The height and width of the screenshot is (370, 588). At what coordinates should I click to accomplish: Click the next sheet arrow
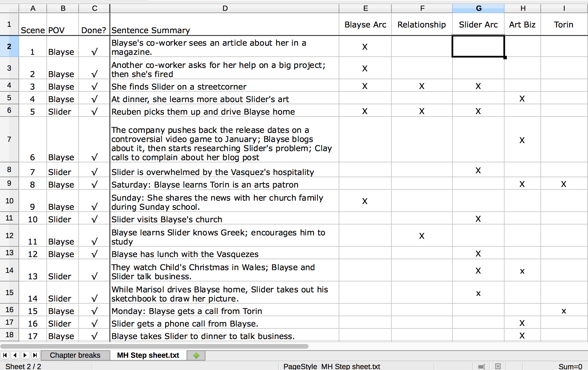coord(25,355)
